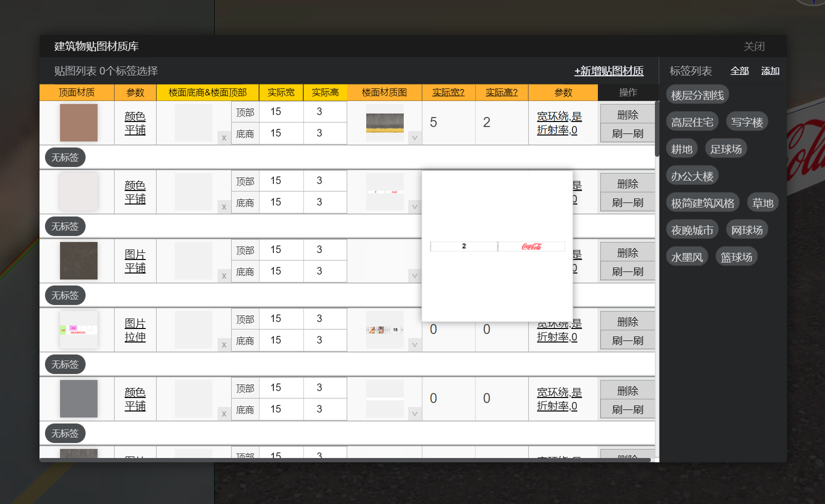Select the 网球场 tag
Screen dimensions: 825x504
tap(747, 230)
